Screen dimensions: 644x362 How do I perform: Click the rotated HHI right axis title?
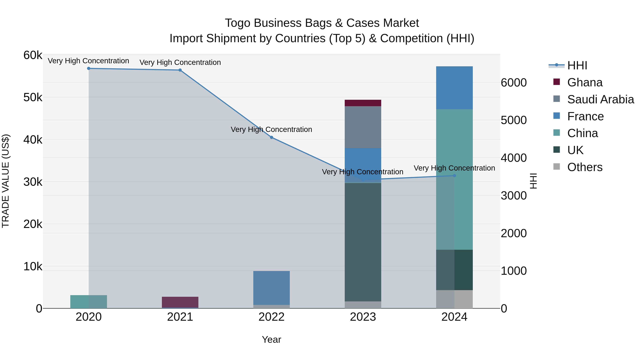[533, 181]
